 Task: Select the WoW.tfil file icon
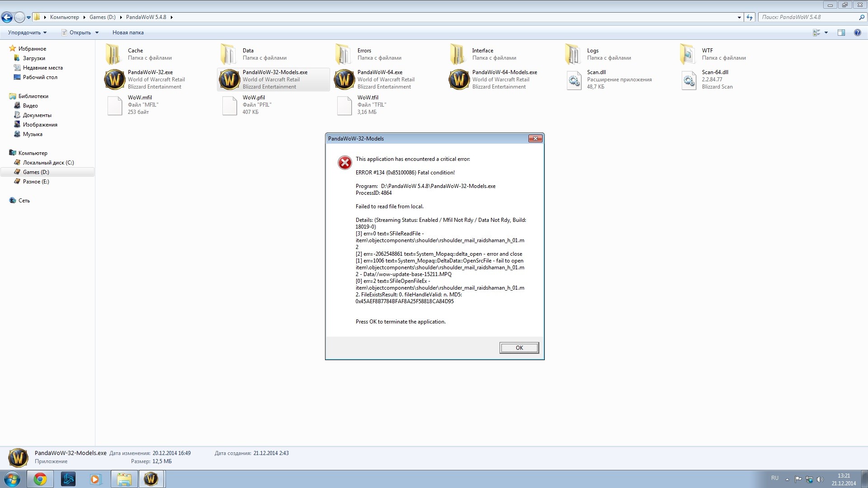pos(344,105)
